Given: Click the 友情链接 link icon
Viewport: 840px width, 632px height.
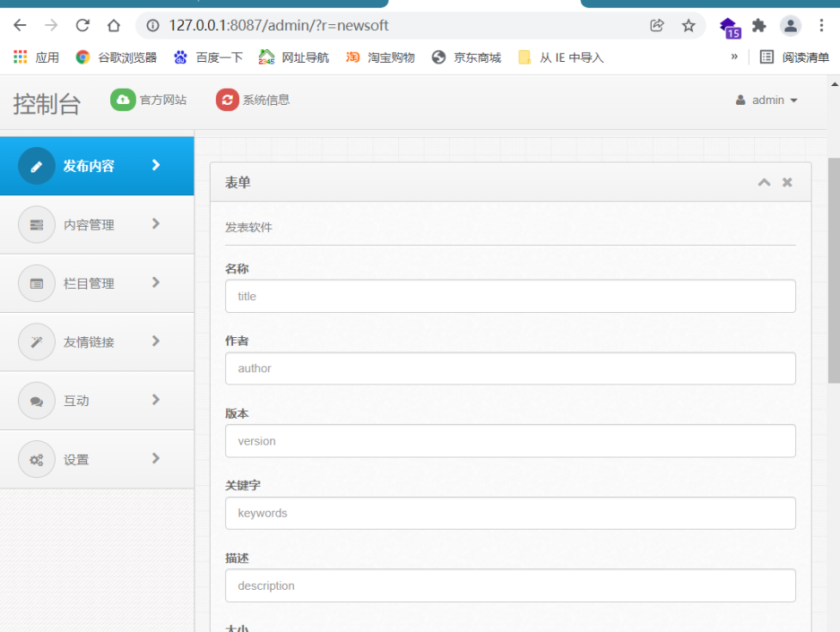Looking at the screenshot, I should 36,342.
